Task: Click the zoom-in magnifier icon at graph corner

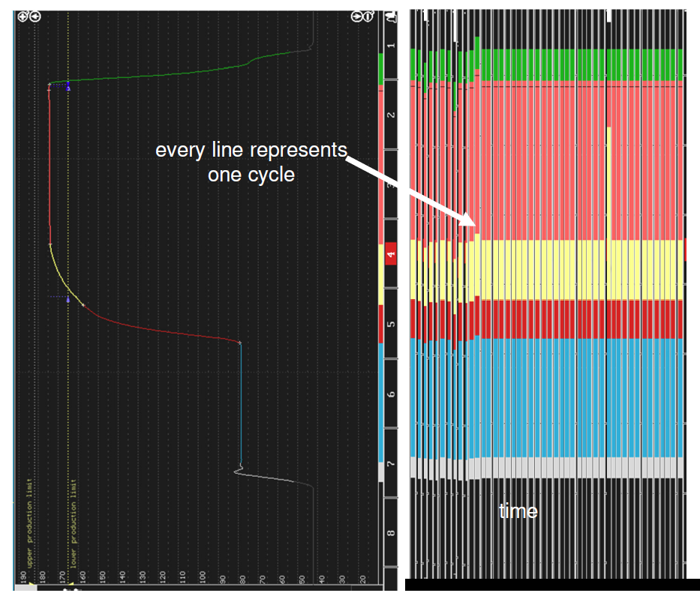Action: 23,17
